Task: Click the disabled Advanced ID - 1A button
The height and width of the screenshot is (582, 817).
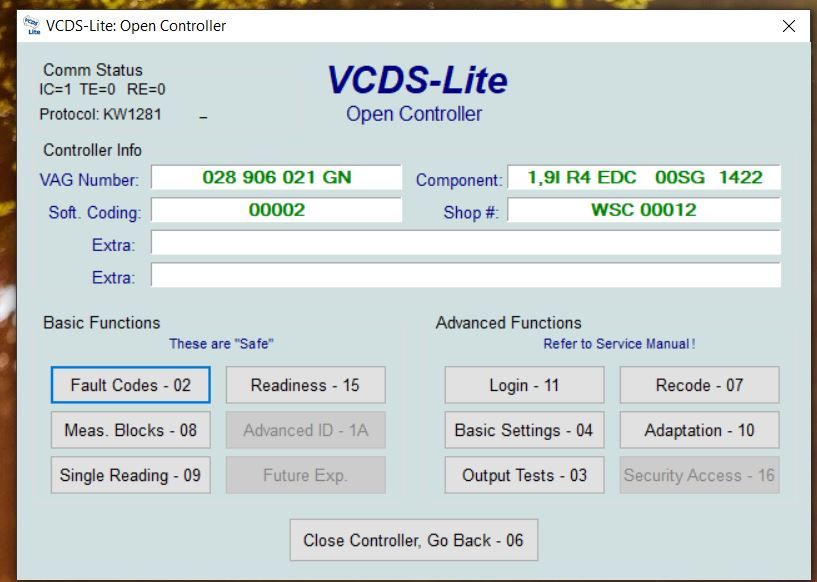Action: tap(305, 430)
